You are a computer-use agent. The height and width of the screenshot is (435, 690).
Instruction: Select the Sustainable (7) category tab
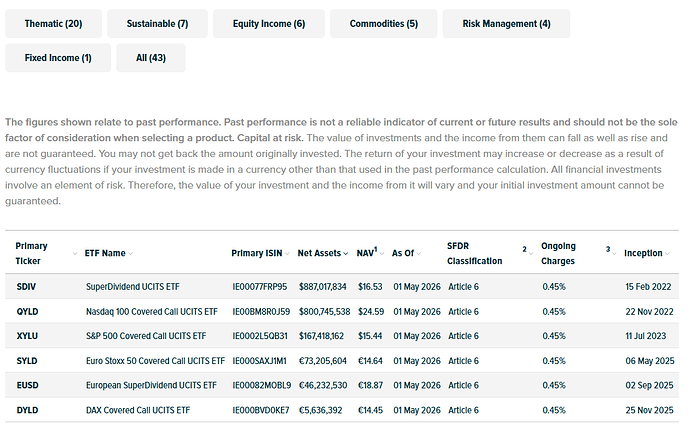(x=157, y=24)
